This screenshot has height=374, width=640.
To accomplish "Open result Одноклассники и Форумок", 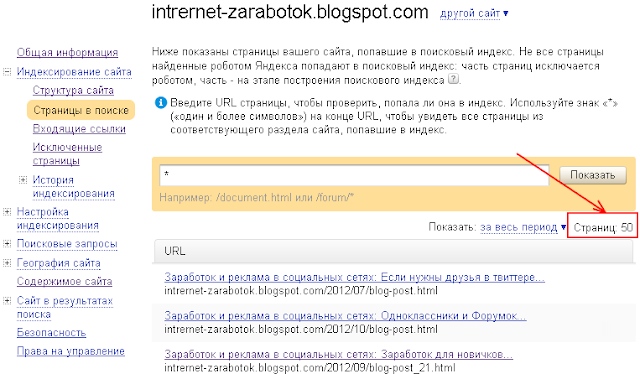I will [345, 316].
